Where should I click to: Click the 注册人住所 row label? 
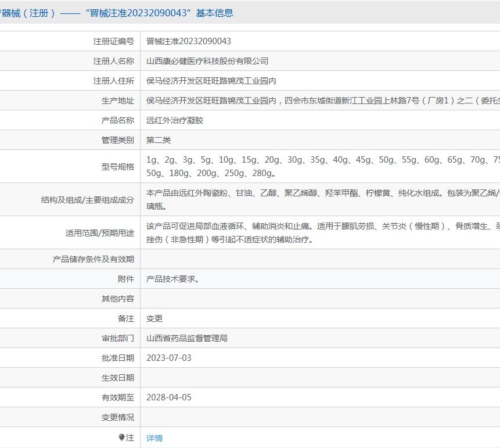pos(113,81)
